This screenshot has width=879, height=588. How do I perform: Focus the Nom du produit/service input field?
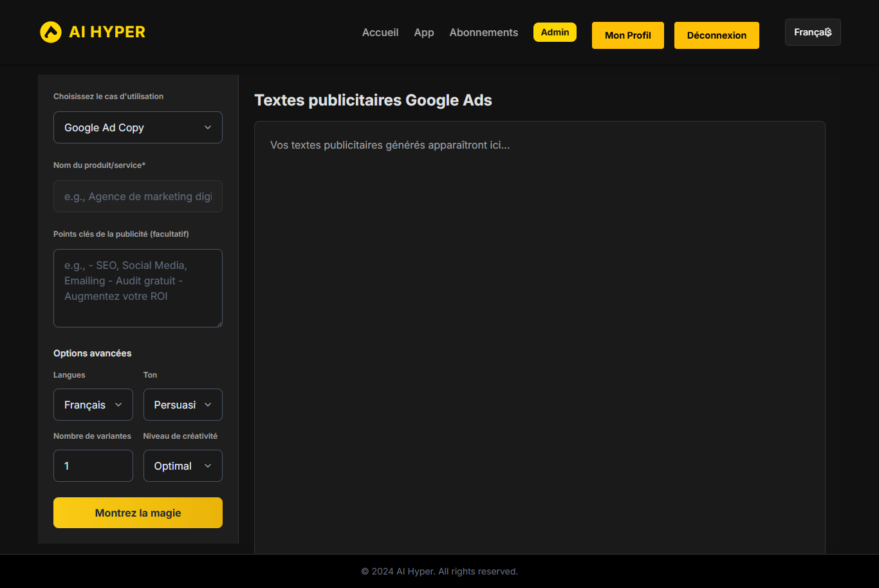138,196
